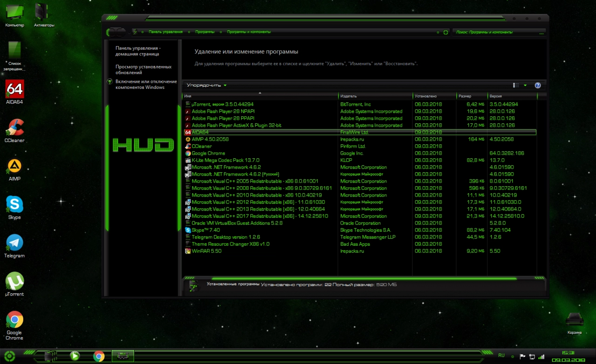Launch AIDA64 from the desktop
596x364 pixels.
click(14, 92)
